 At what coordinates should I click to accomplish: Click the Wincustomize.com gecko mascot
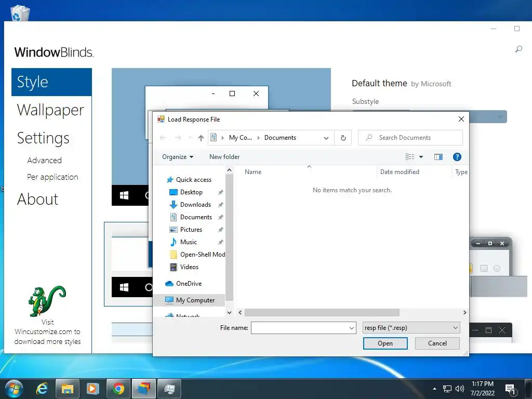(47, 301)
